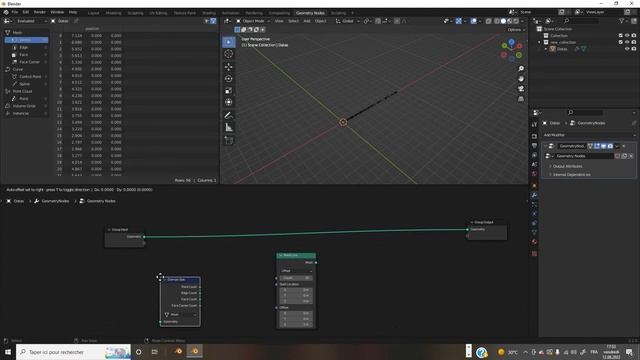The width and height of the screenshot is (640, 360).
Task: Select the Face domain in spreadsheet
Action: (27, 55)
